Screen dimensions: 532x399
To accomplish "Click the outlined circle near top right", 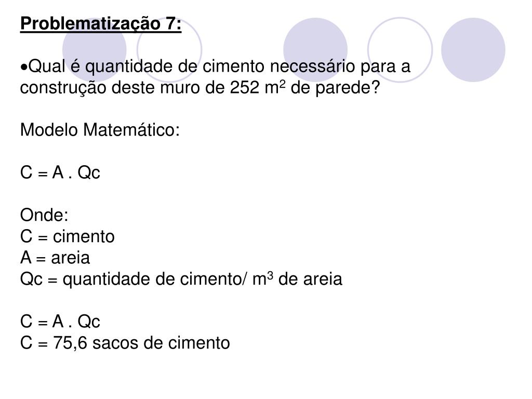I will [x=400, y=50].
